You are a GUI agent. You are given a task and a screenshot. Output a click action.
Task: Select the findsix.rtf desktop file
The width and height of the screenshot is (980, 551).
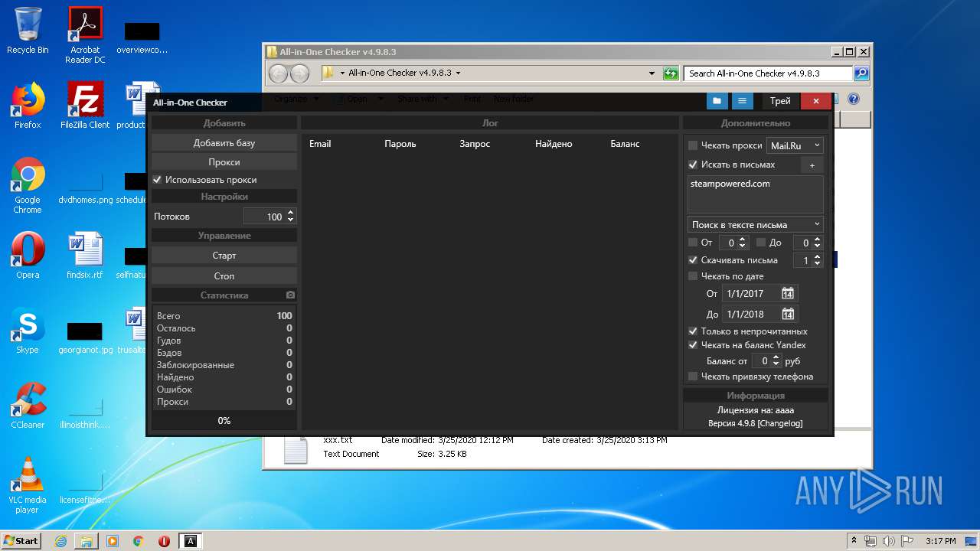[x=85, y=256]
